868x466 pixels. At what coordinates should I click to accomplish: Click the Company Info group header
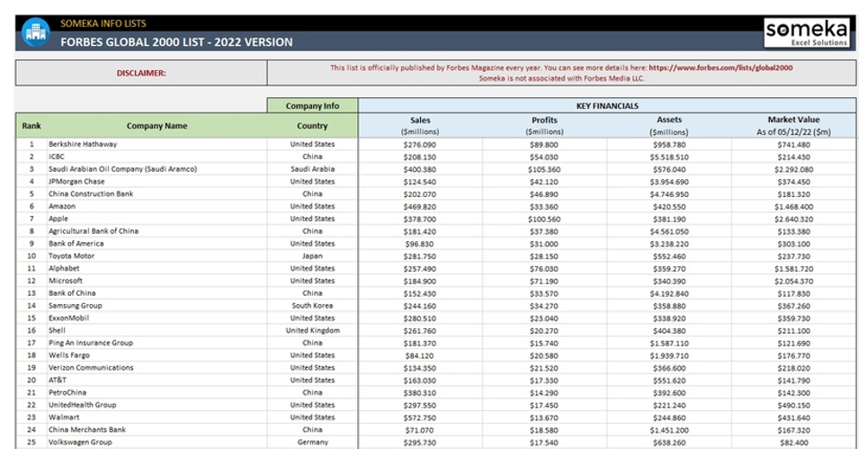(x=312, y=106)
